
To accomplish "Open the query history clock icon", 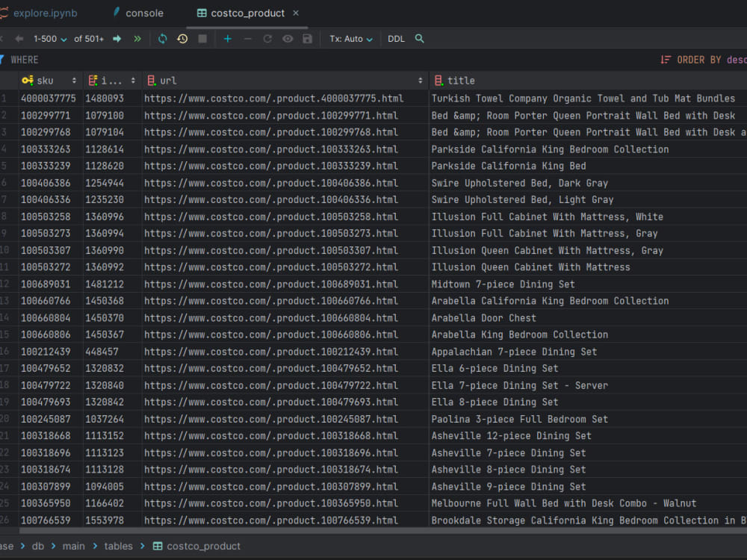I will pyautogui.click(x=182, y=39).
